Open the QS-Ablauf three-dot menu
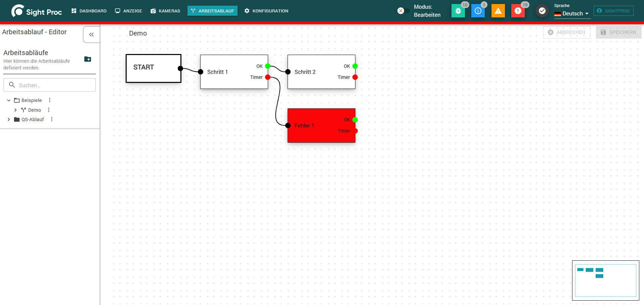644x305 pixels. [x=52, y=119]
